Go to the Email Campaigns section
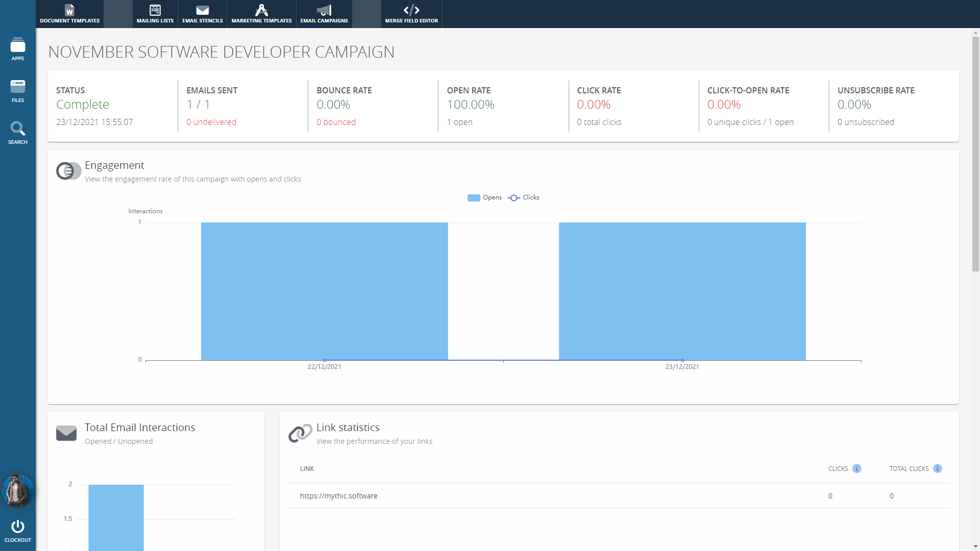980x551 pixels. (324, 14)
